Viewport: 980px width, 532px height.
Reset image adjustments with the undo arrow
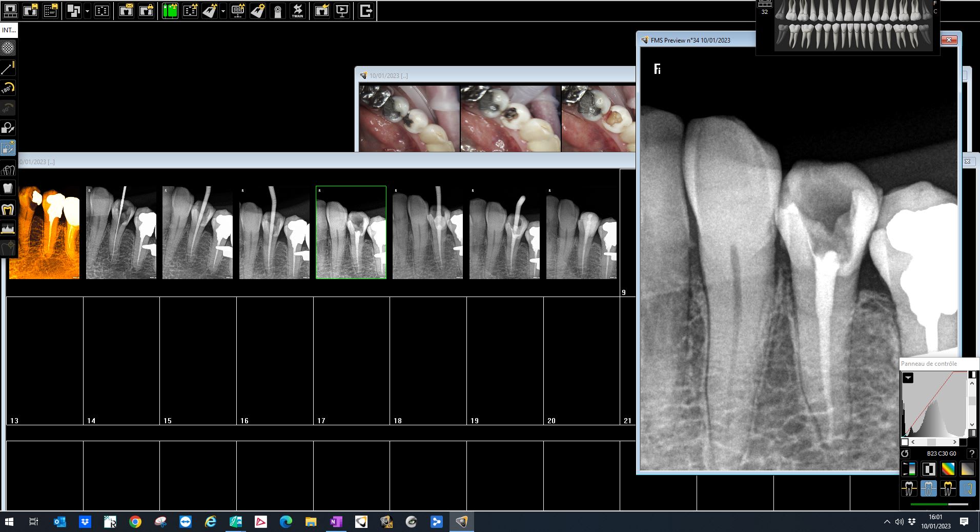(x=905, y=454)
